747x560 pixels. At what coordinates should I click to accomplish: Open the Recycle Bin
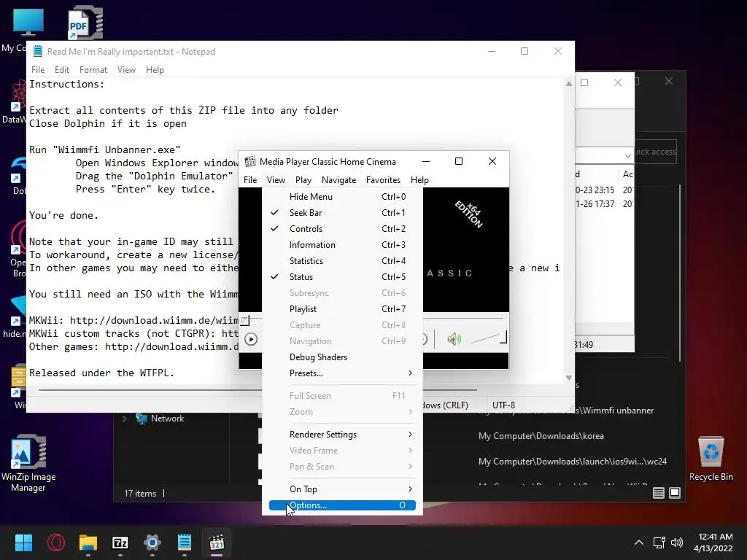click(711, 459)
